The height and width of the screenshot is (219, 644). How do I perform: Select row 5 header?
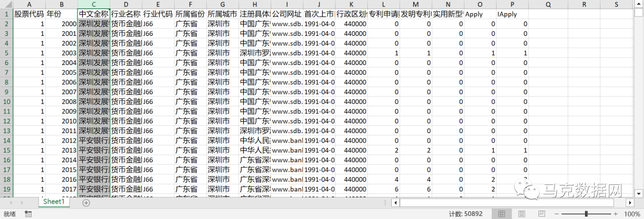(x=7, y=53)
